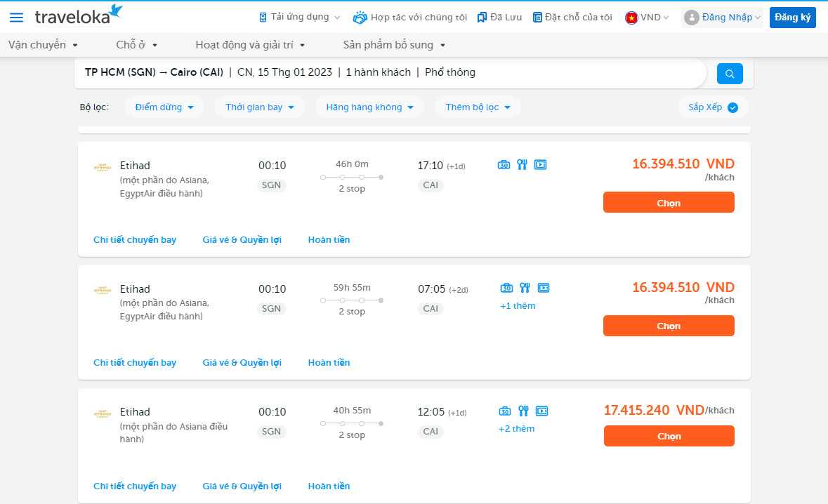The height and width of the screenshot is (504, 828).
Task: Expand the Thêm bộ lọc dropdown
Action: pyautogui.click(x=478, y=107)
